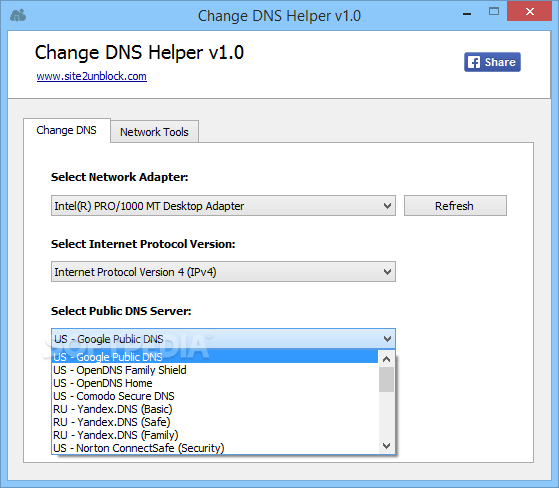Click the DNS list scroll up arrow

click(x=386, y=359)
